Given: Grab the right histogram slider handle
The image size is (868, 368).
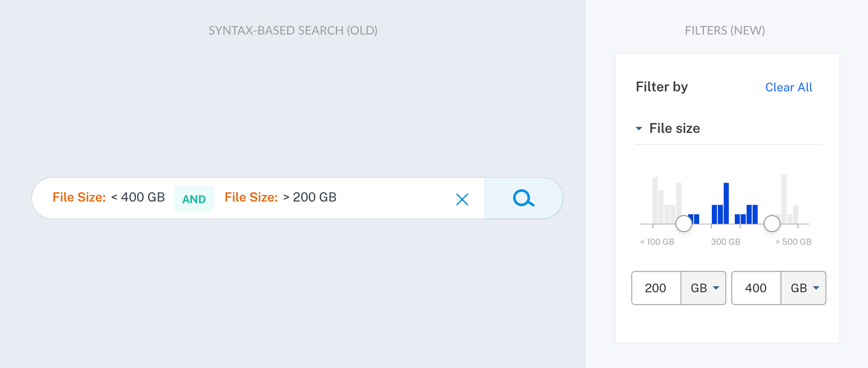Looking at the screenshot, I should [772, 223].
